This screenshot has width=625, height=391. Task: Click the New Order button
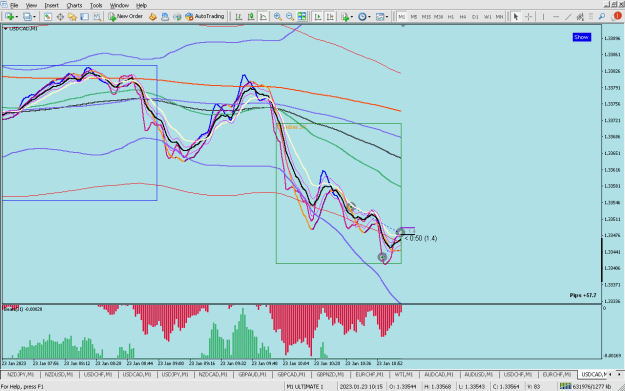tap(126, 17)
